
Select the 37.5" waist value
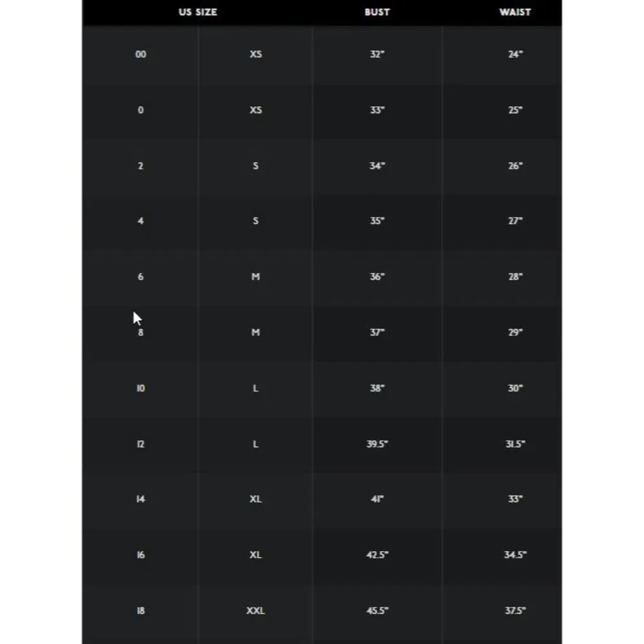click(515, 611)
